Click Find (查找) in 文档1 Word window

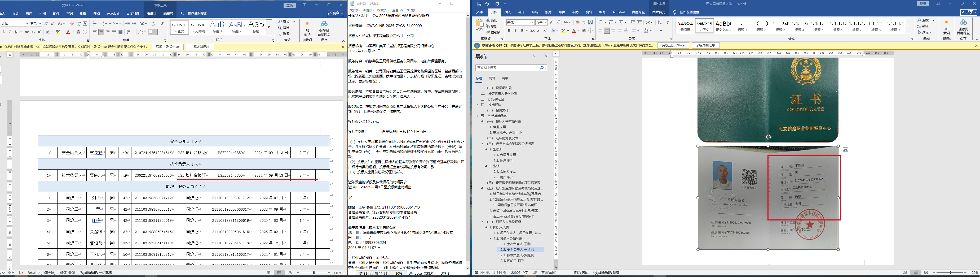point(284,22)
